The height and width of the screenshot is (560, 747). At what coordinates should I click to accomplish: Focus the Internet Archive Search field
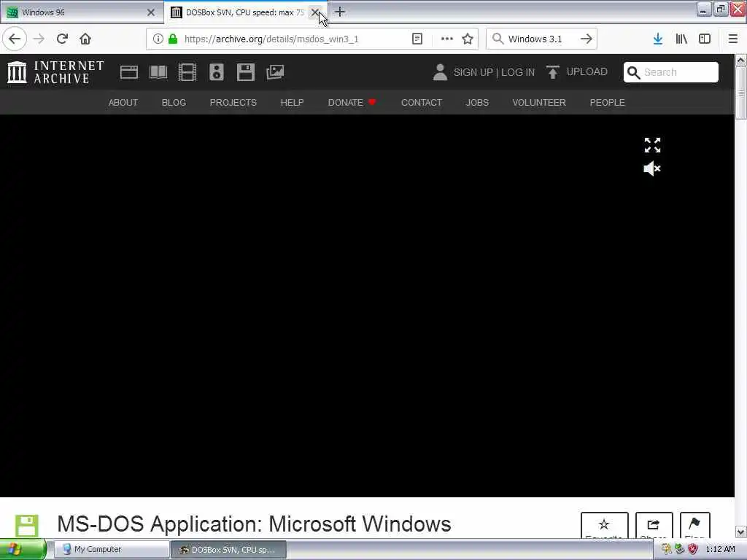[671, 72]
